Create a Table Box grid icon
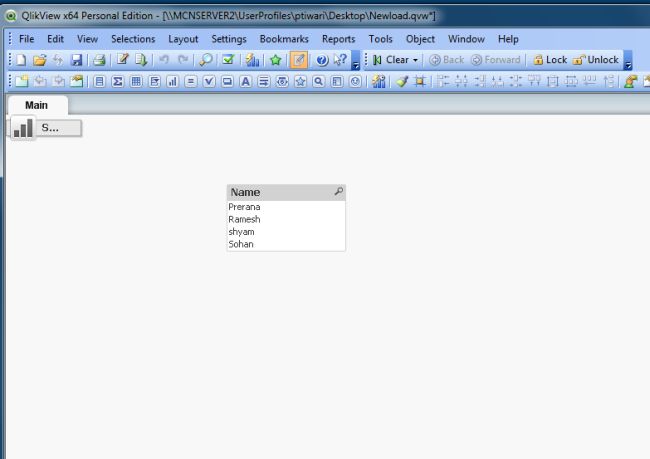The image size is (650, 459). (136, 81)
